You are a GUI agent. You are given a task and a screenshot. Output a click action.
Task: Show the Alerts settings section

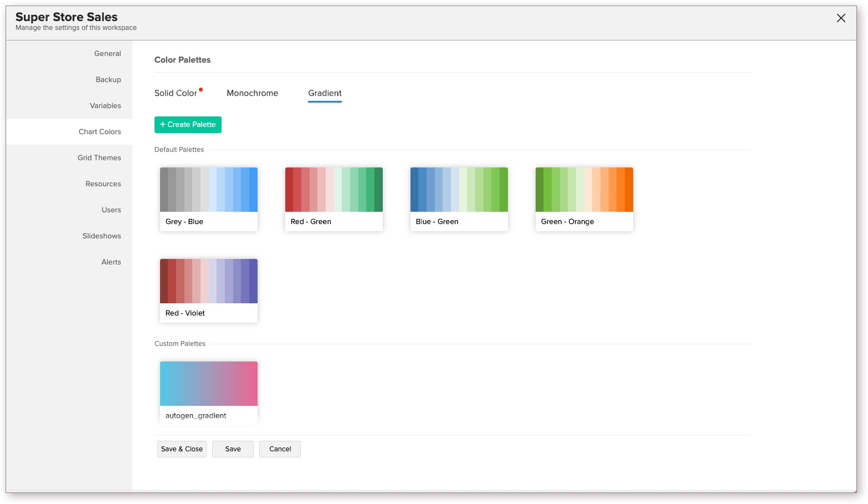pyautogui.click(x=111, y=262)
